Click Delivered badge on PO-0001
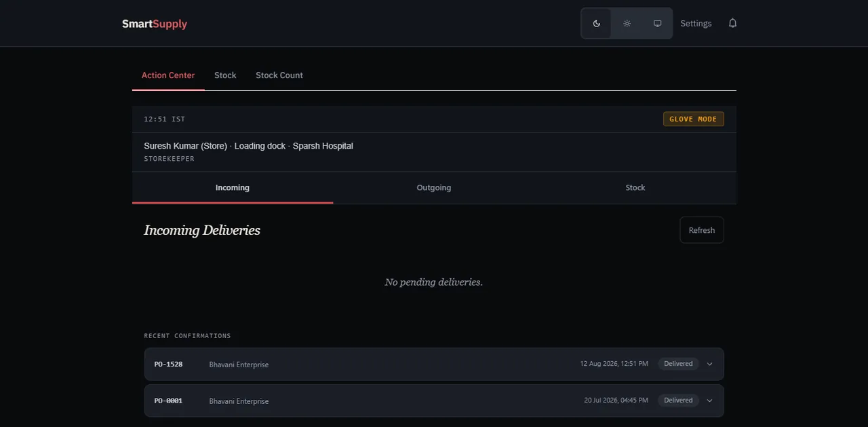This screenshot has width=868, height=427. point(678,401)
